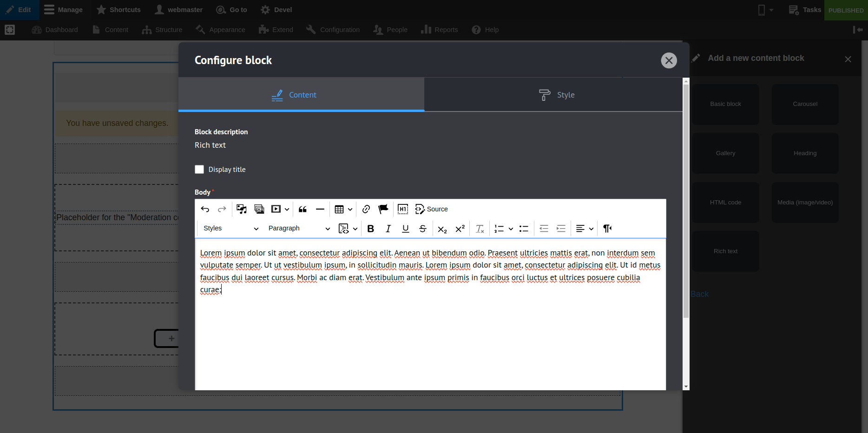Click the link icon in toolbar
Viewport: 868px width, 433px height.
(366, 209)
